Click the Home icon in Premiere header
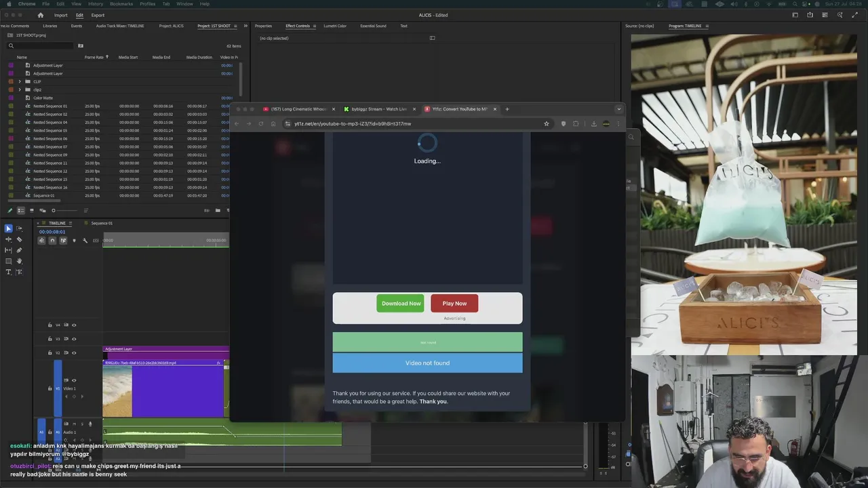 coord(40,15)
